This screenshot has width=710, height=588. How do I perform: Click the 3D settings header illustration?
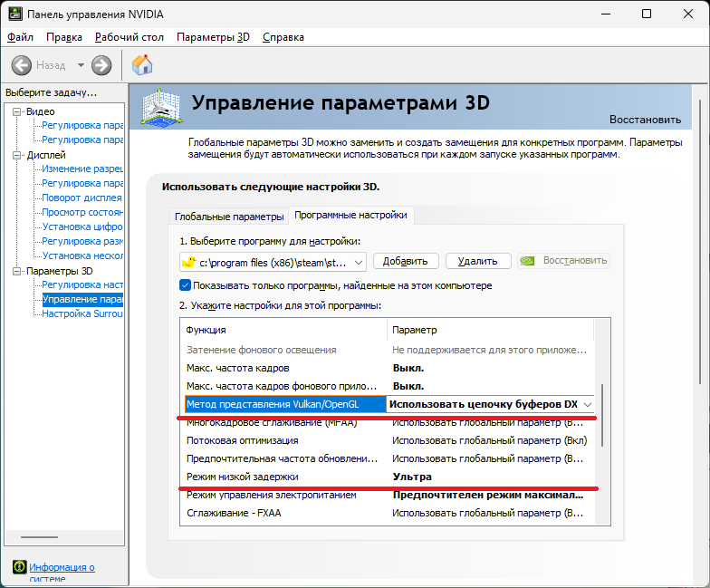pyautogui.click(x=161, y=107)
